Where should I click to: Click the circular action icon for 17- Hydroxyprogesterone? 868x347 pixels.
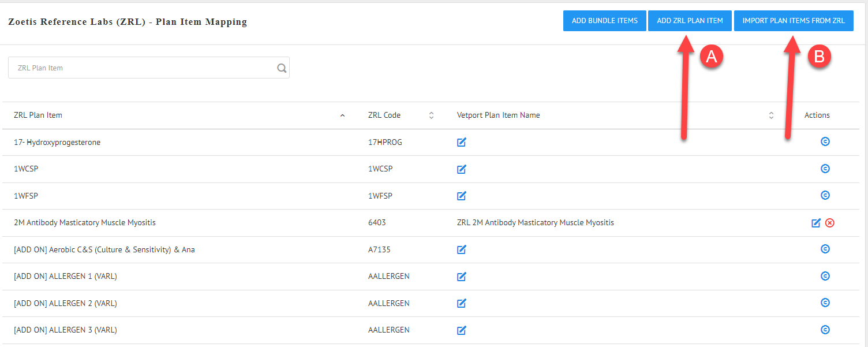pyautogui.click(x=825, y=141)
